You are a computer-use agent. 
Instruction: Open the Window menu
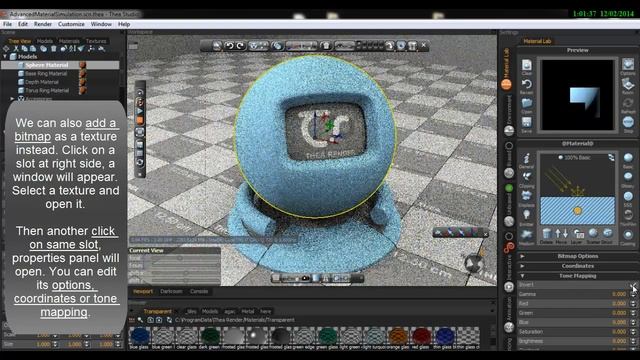click(101, 24)
